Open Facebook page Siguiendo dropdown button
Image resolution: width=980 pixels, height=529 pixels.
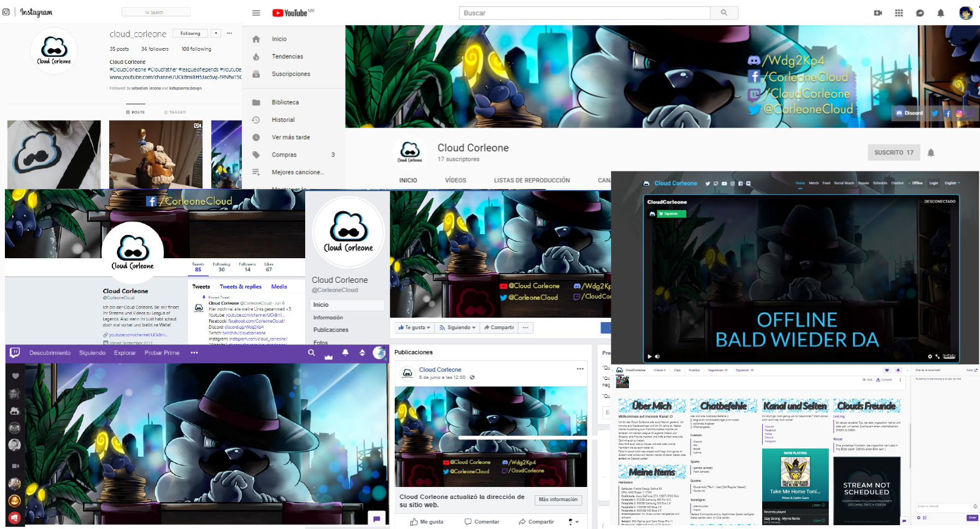point(458,328)
